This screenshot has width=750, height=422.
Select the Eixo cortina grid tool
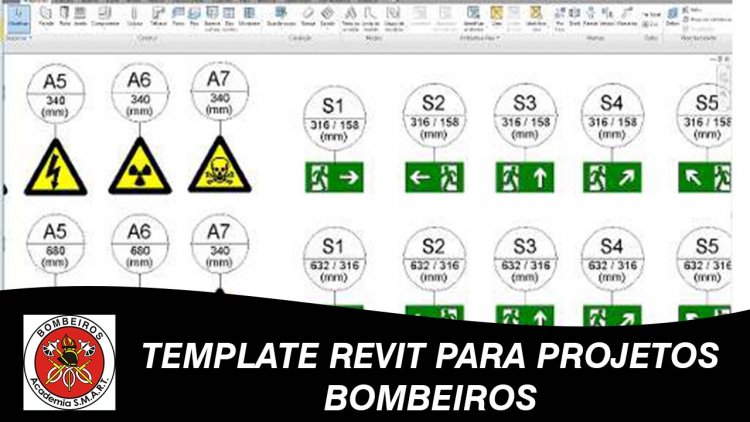click(229, 18)
